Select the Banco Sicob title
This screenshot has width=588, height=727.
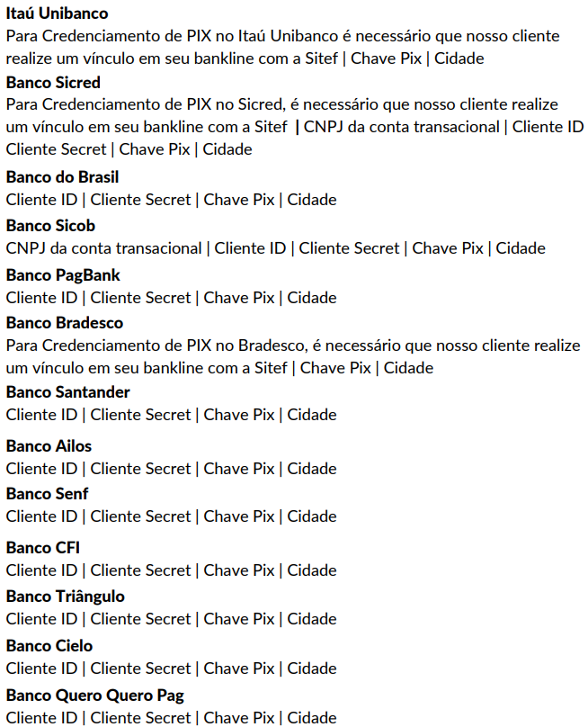pos(50,226)
